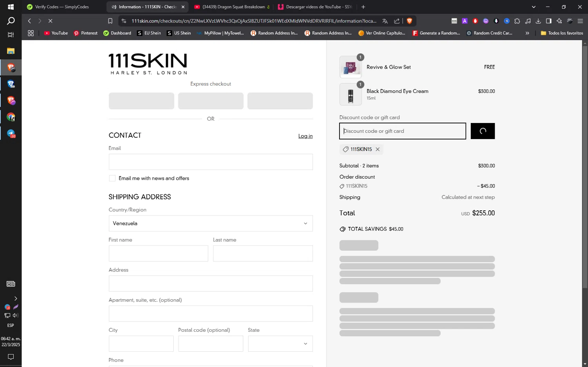
Task: Close the Information - 111SKIN tab
Action: (183, 7)
